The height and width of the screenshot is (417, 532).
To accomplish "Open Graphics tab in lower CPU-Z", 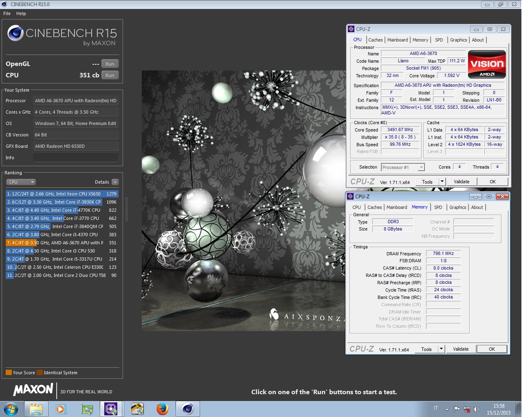I will click(x=457, y=207).
